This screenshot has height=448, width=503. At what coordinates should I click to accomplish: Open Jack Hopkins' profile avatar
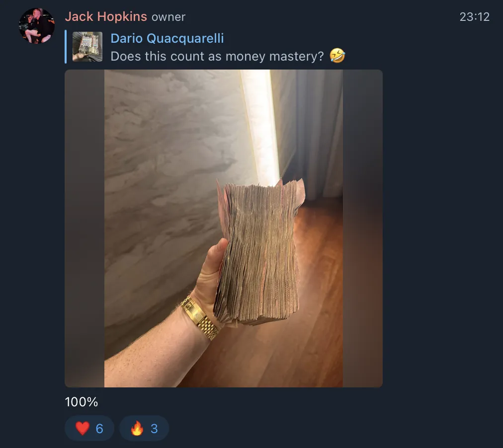[x=37, y=26]
